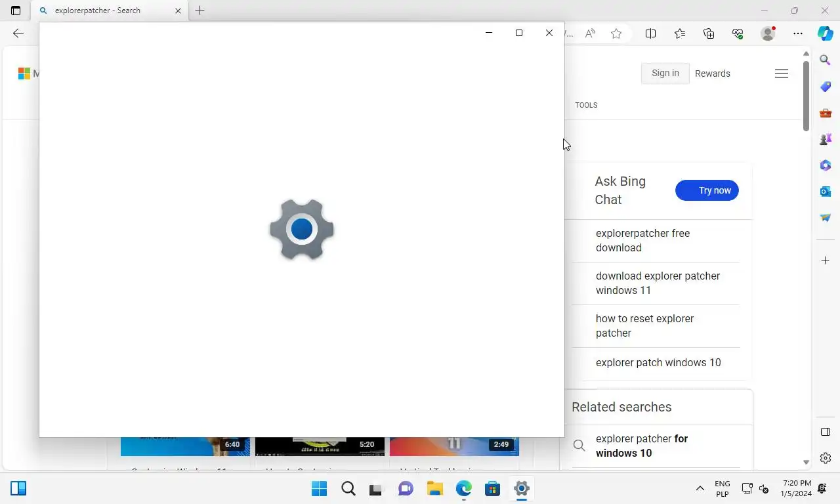Open a new browser tab
This screenshot has height=504, width=840.
click(200, 10)
